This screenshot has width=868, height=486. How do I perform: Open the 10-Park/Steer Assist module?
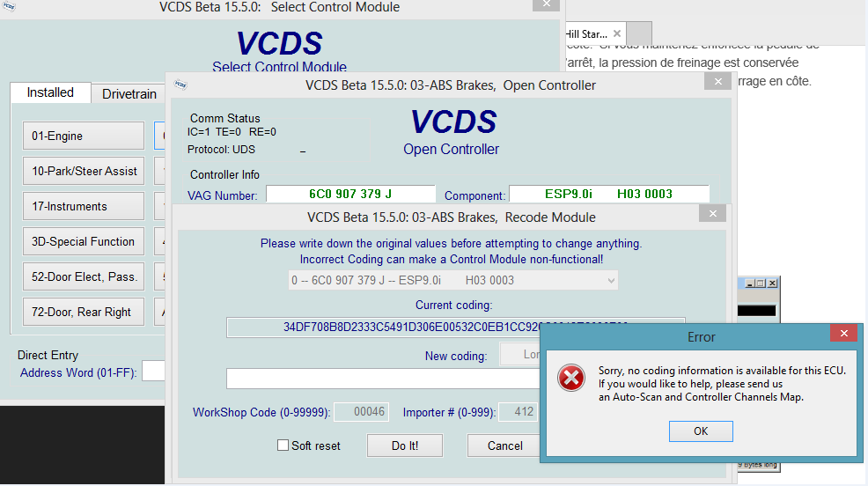pos(84,171)
